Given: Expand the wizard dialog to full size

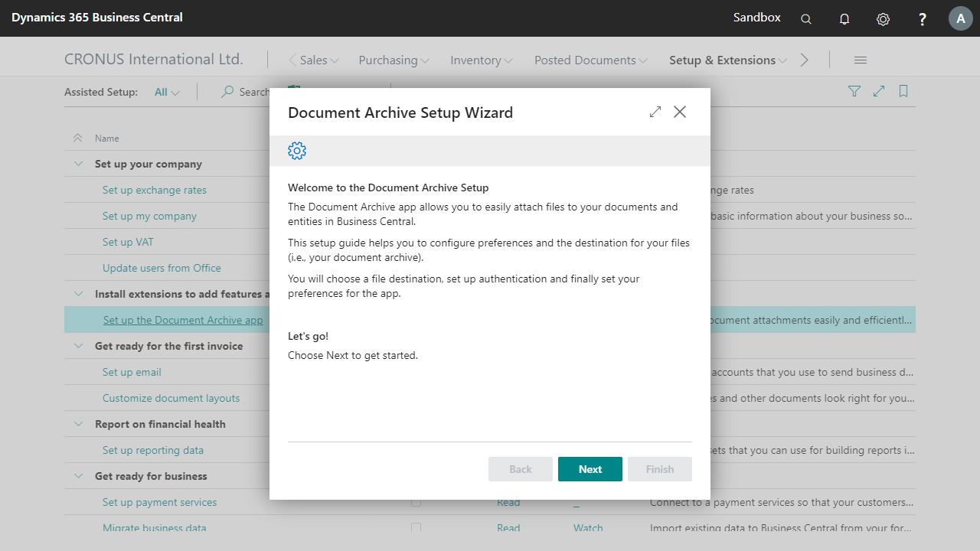Looking at the screenshot, I should coord(655,112).
